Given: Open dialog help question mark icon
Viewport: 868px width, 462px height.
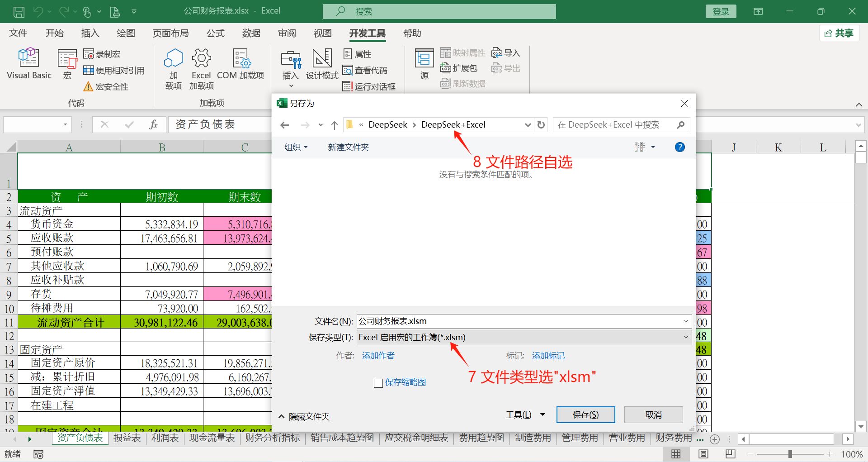Looking at the screenshot, I should 679,147.
